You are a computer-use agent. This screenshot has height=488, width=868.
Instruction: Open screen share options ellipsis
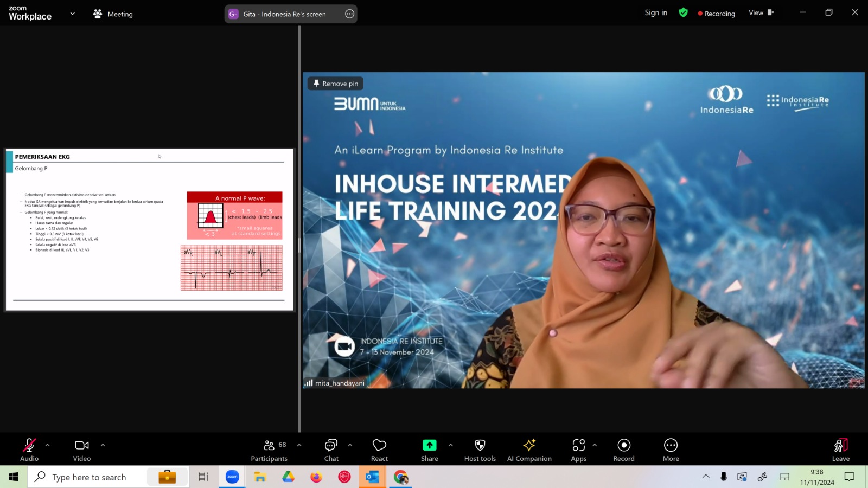[x=350, y=14]
